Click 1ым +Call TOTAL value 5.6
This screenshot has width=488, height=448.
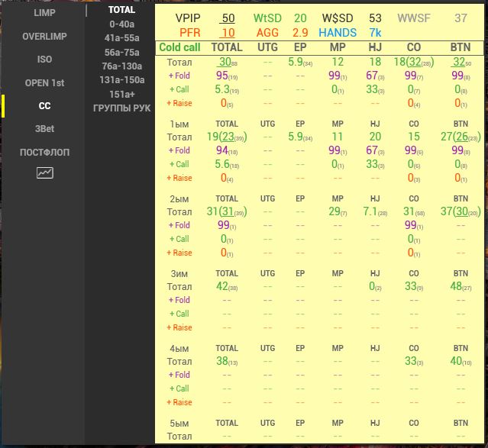(x=227, y=164)
